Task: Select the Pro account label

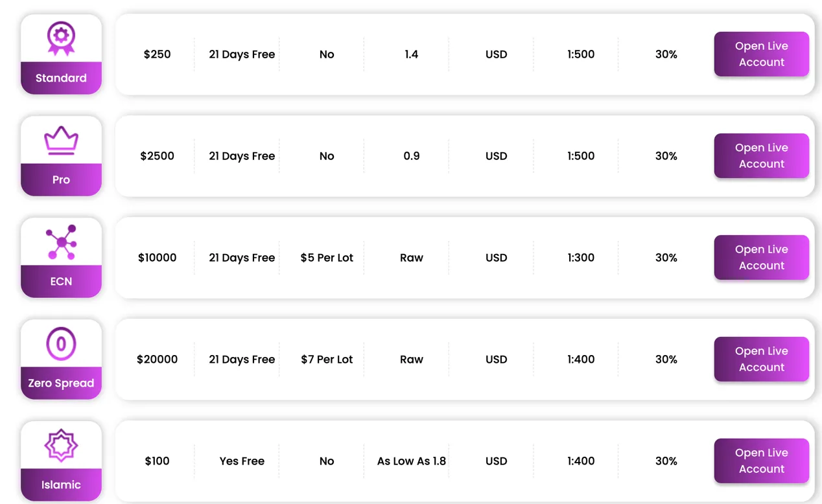Action: pyautogui.click(x=61, y=179)
